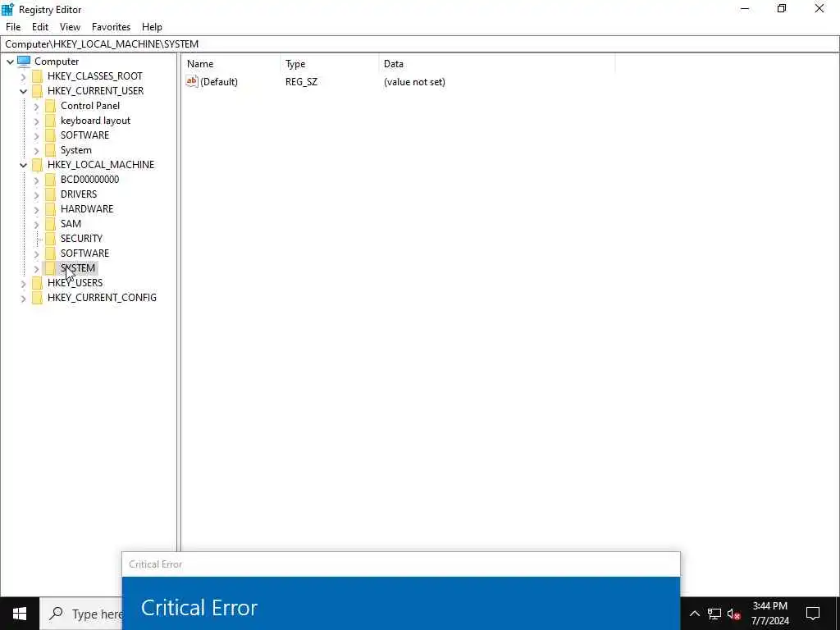Collapse the HKEY_CURRENT_USER hive
This screenshot has height=630, width=840.
(23, 91)
